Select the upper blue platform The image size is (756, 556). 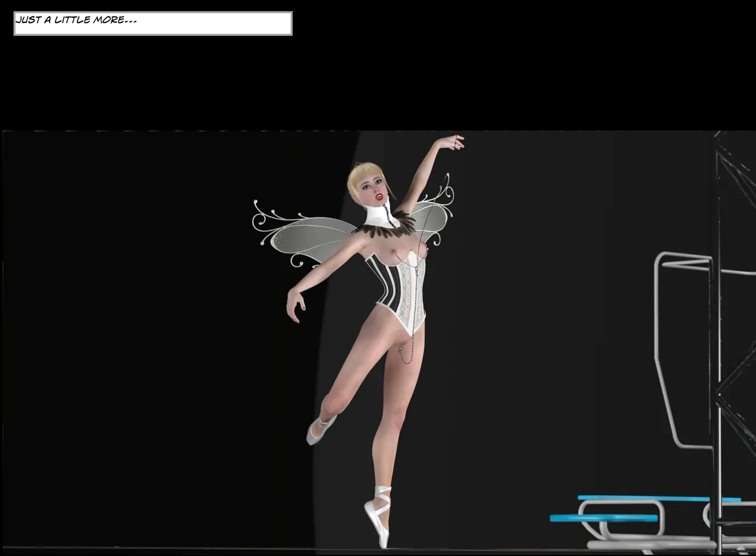pyautogui.click(x=656, y=498)
